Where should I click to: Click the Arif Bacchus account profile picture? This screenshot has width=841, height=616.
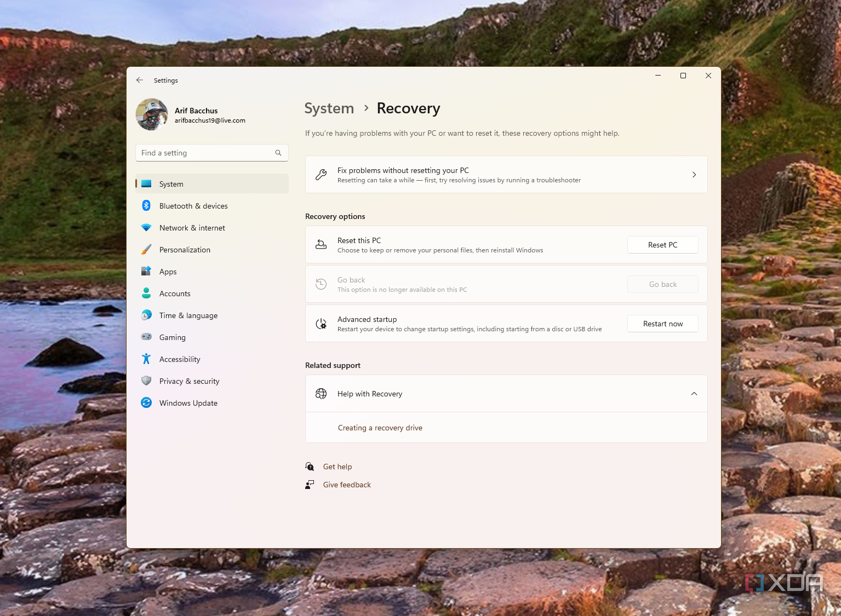[151, 114]
